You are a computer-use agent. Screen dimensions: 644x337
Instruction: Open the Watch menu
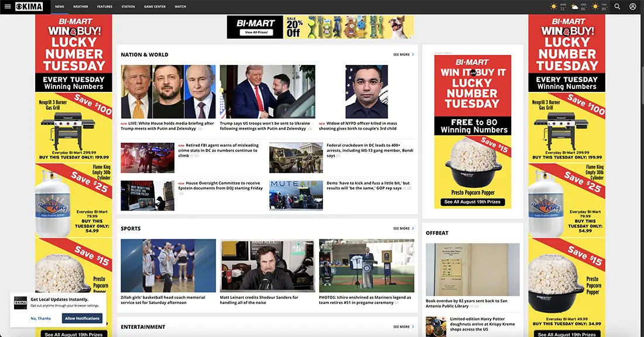coord(180,6)
